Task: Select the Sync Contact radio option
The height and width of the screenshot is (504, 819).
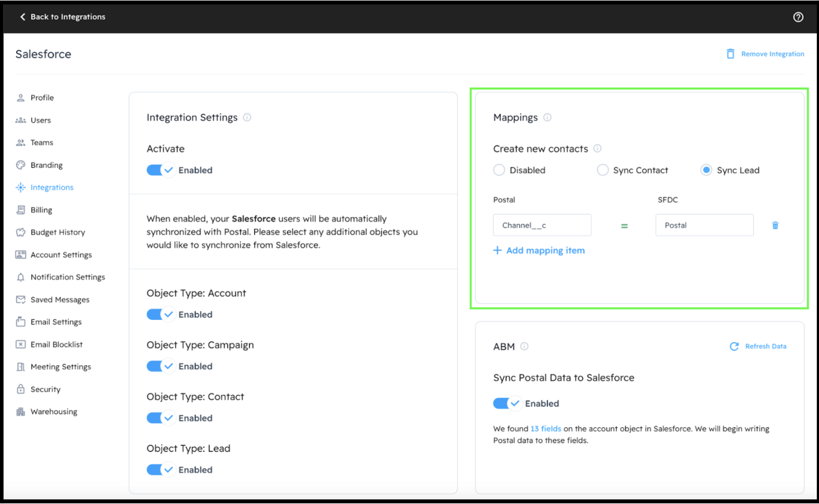Action: tap(603, 170)
